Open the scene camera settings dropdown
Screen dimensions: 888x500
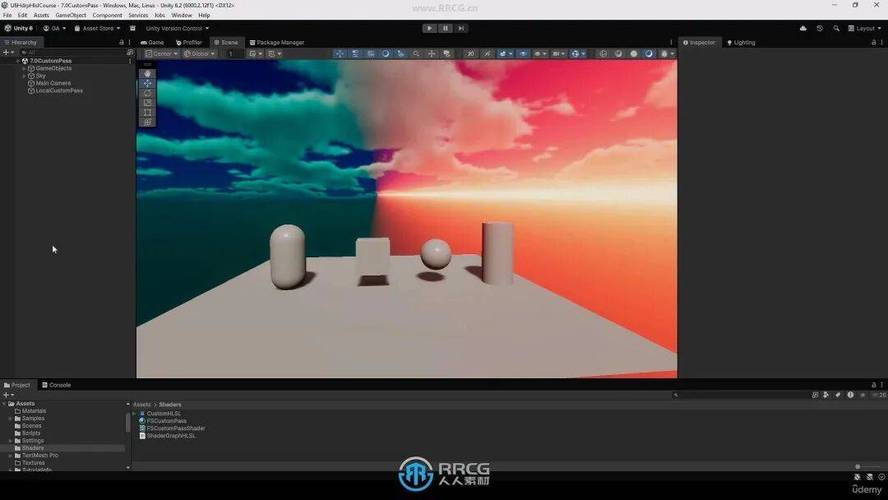pyautogui.click(x=557, y=54)
